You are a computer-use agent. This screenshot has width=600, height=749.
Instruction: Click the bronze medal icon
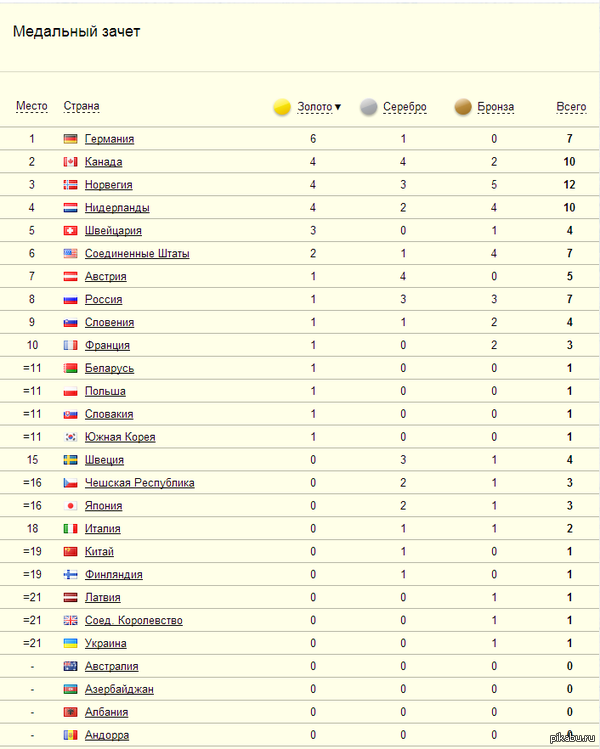[x=463, y=107]
